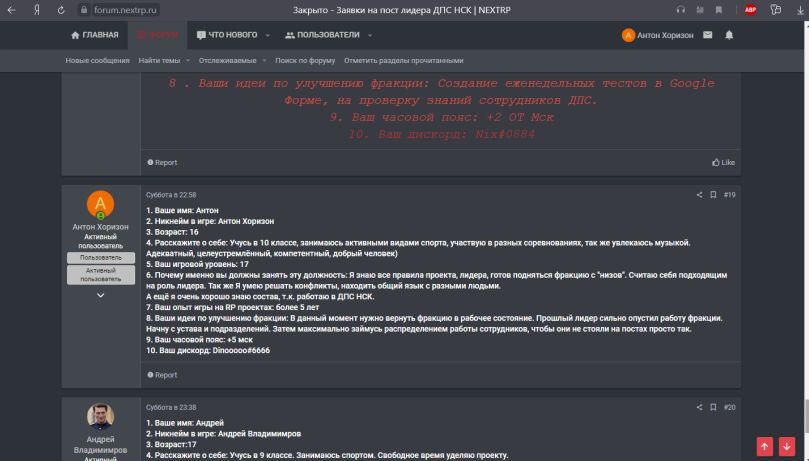Open the Суббота в 23:38 timestamp
Image resolution: width=809 pixels, height=461 pixels.
tap(171, 407)
